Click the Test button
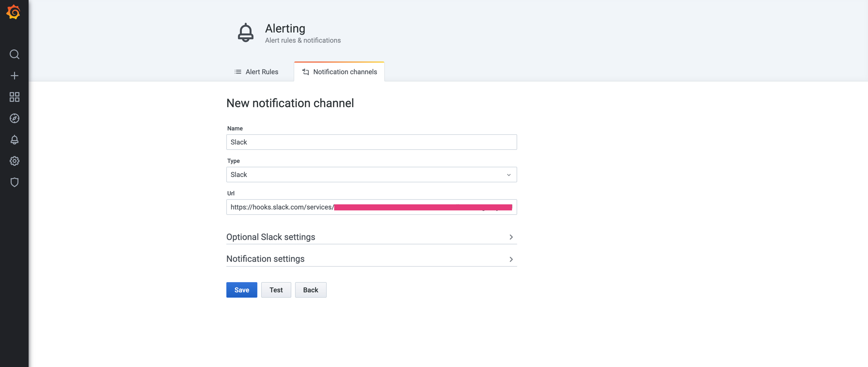This screenshot has width=868, height=367. tap(276, 290)
